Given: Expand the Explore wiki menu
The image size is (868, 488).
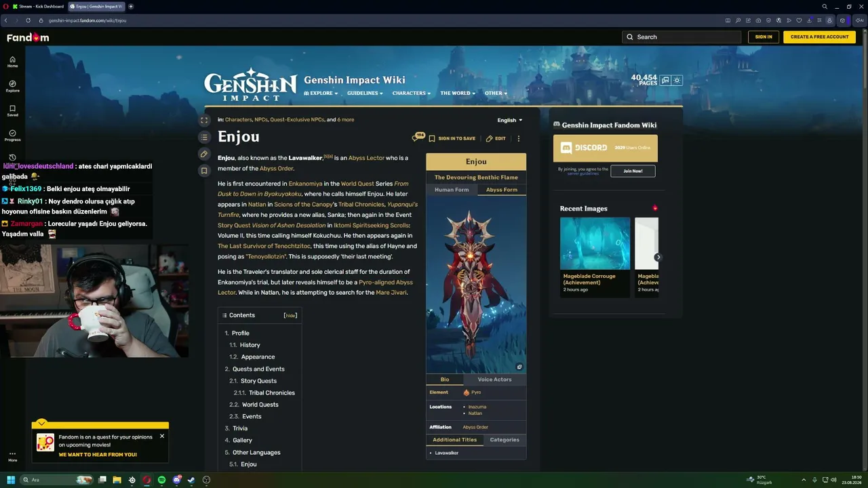Looking at the screenshot, I should click(x=321, y=94).
